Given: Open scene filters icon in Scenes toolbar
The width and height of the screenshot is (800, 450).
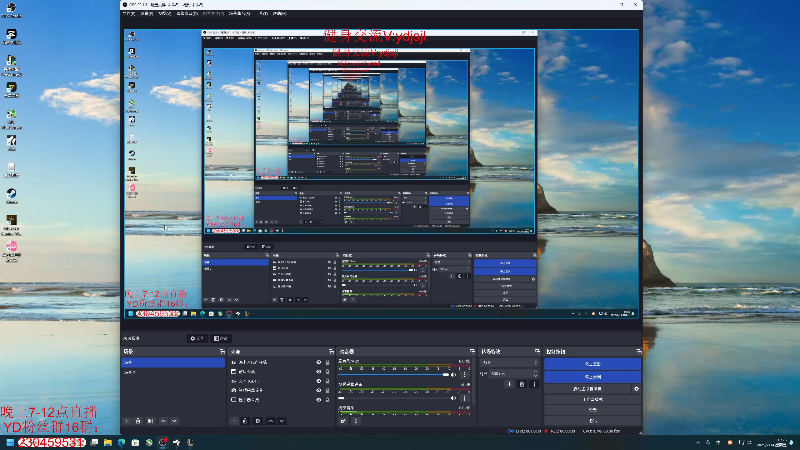Looking at the screenshot, I should [151, 421].
